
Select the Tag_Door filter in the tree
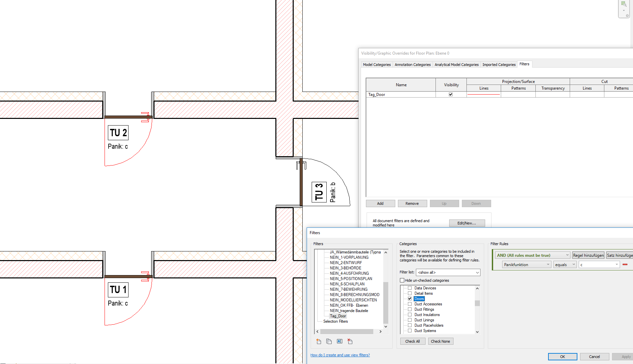[338, 316]
